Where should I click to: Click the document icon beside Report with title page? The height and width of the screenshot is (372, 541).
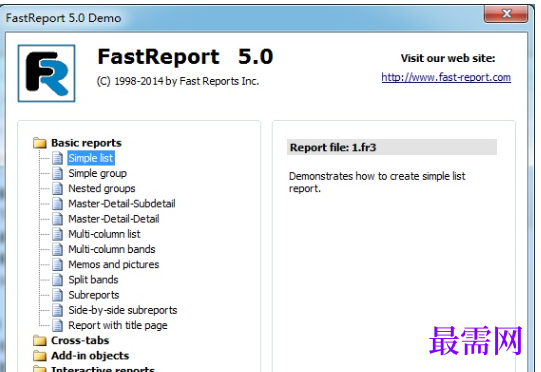point(58,325)
